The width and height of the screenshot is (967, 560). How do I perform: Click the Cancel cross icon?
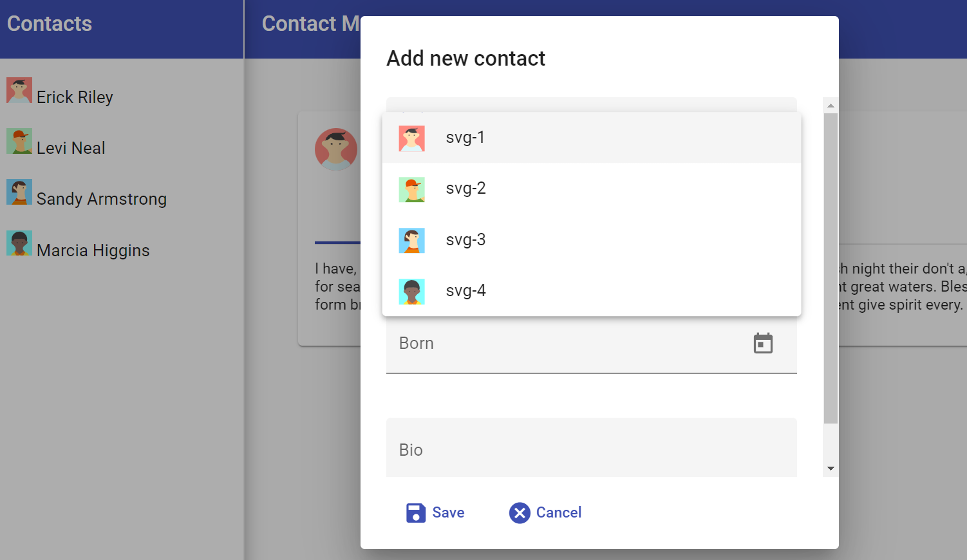click(520, 512)
